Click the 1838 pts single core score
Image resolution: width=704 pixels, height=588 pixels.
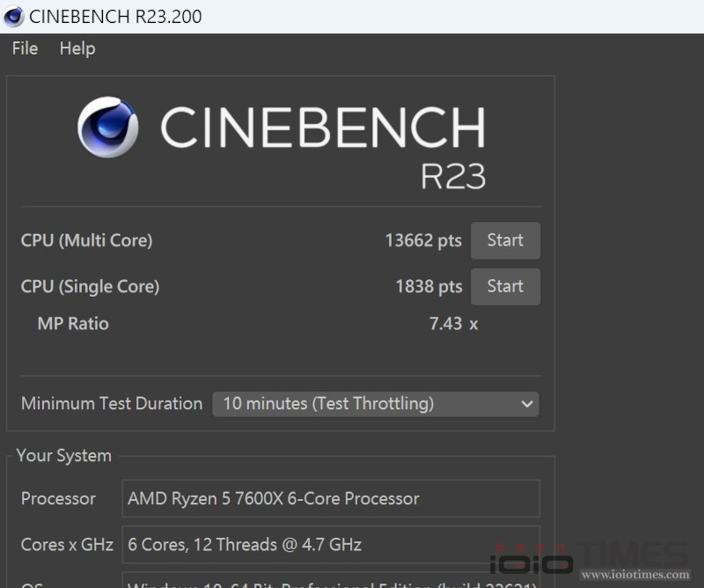tap(429, 287)
